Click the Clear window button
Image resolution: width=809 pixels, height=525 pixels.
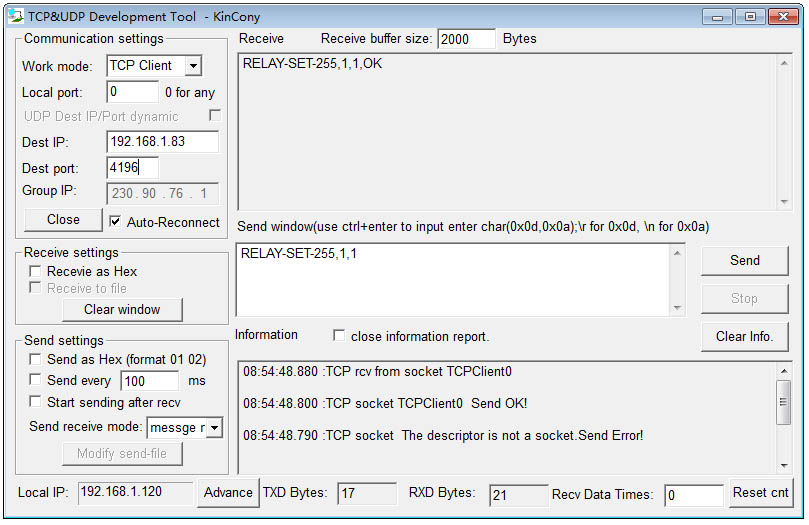(x=122, y=309)
